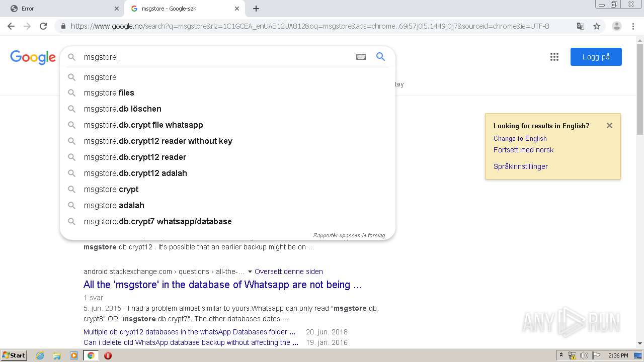Open the Action Center flag tray icon
Screen dimensions: 644x362
tap(596, 355)
